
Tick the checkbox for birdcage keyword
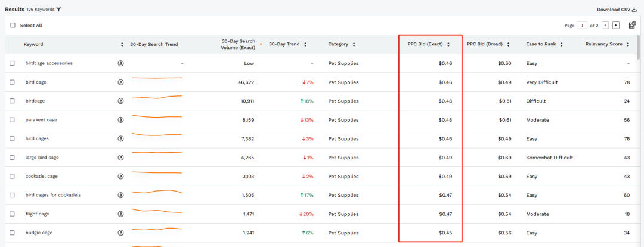coord(13,101)
